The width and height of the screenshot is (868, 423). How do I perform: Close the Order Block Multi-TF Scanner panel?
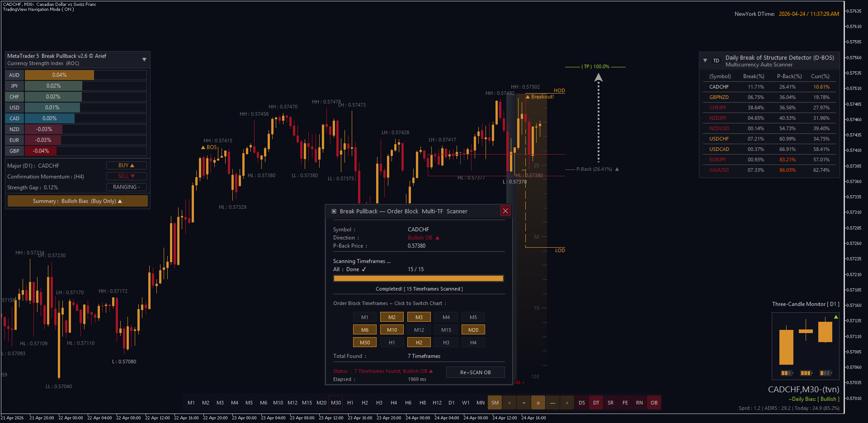coord(505,211)
